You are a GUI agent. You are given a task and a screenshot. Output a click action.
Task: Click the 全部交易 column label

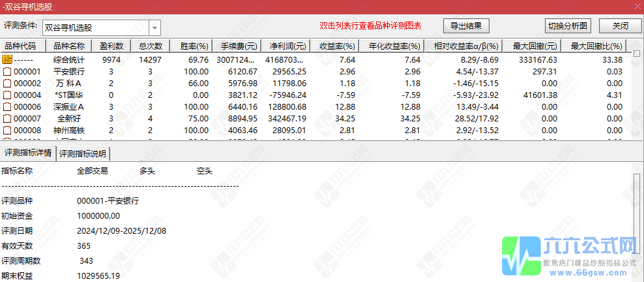pos(93,170)
